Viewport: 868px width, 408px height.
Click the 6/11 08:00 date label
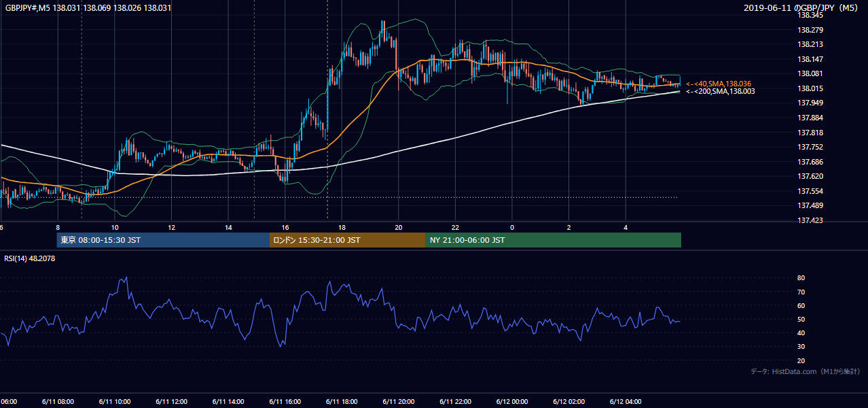tap(58, 402)
